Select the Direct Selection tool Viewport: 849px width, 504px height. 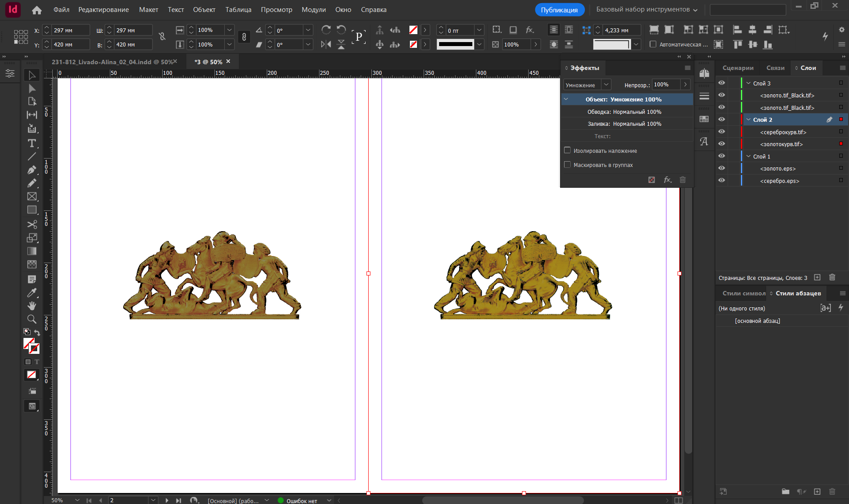tap(32, 89)
